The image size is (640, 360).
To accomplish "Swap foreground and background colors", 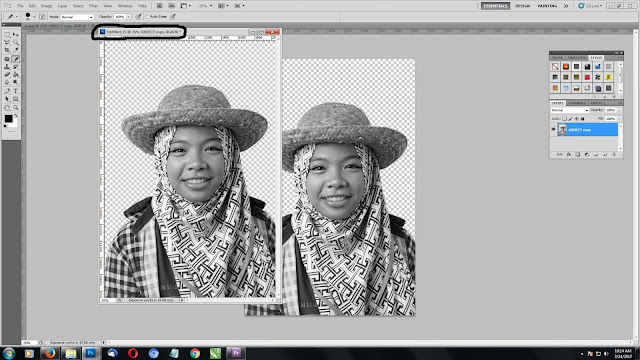I will click(16, 116).
